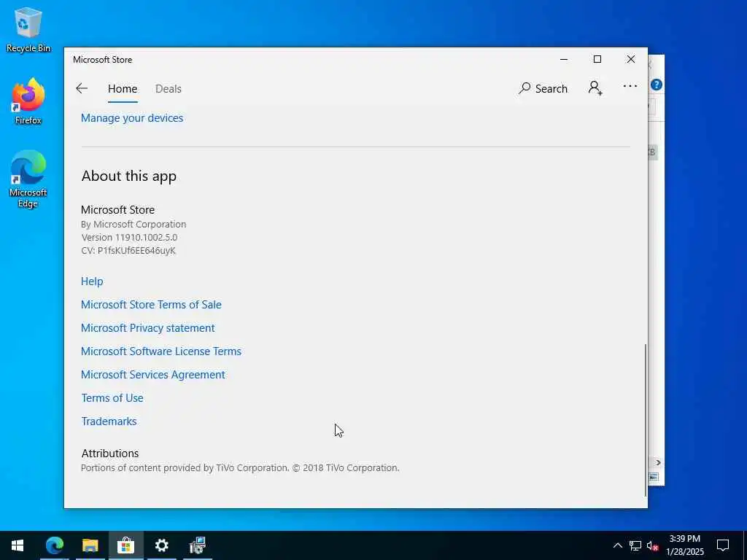Click the scroll right arrow in background window

point(658,462)
